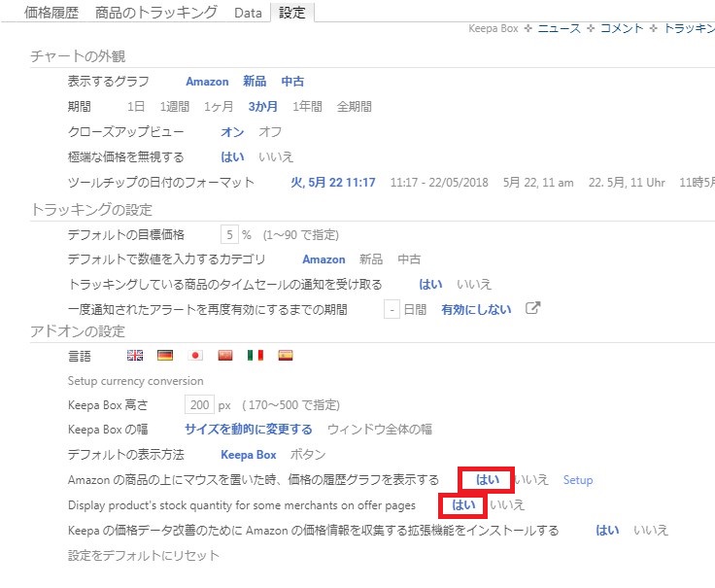Choose Amazon as default input category
This screenshot has height=588, width=715.
(x=323, y=259)
